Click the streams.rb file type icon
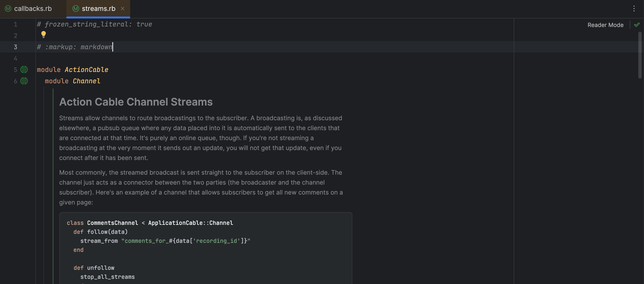The height and width of the screenshot is (284, 644). (76, 9)
